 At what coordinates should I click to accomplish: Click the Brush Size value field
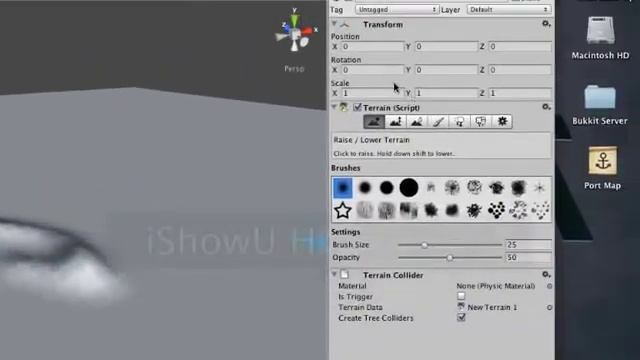tap(529, 244)
